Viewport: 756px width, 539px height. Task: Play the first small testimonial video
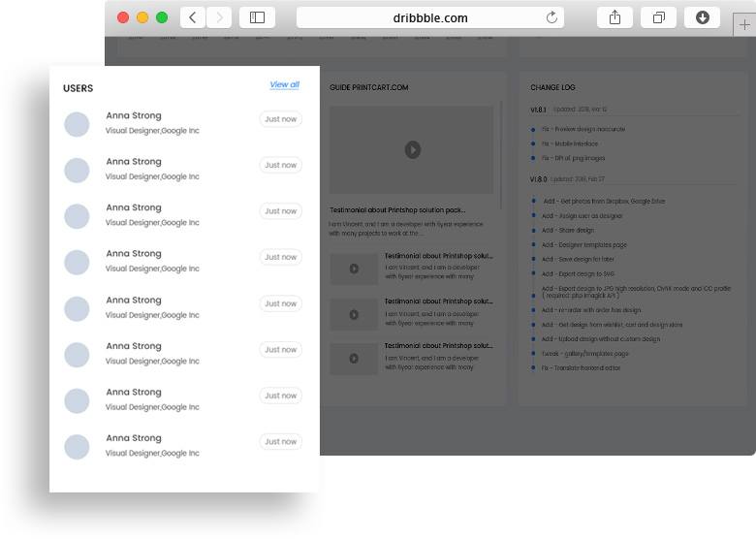tap(354, 269)
